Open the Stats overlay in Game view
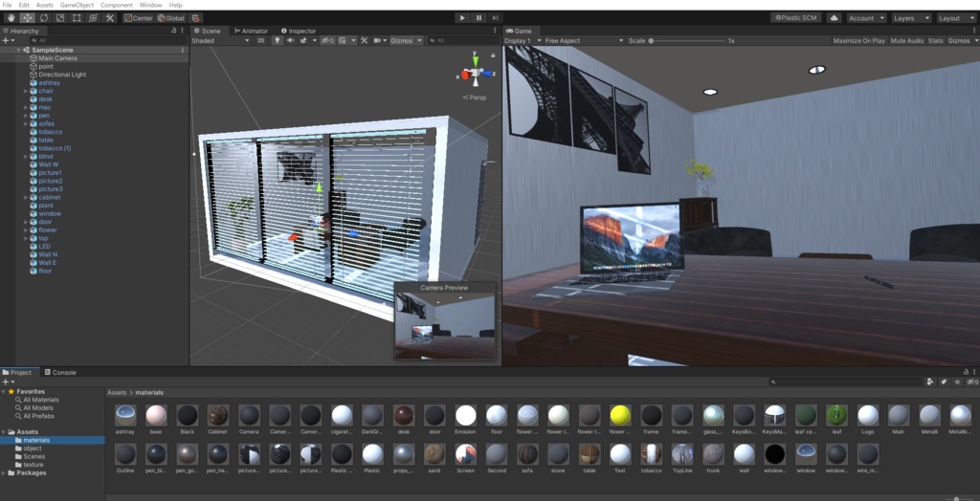The height and width of the screenshot is (501, 980). (x=936, y=40)
